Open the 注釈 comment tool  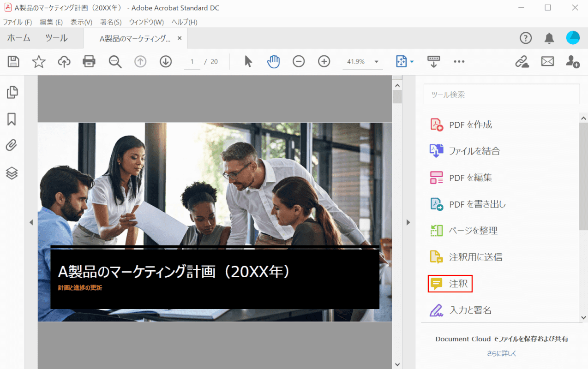pos(450,284)
